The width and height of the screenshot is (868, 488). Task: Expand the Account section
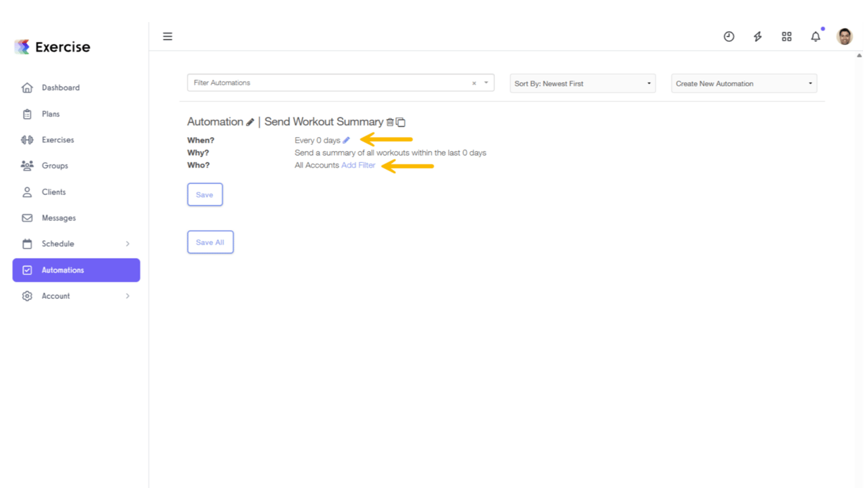[x=127, y=295]
